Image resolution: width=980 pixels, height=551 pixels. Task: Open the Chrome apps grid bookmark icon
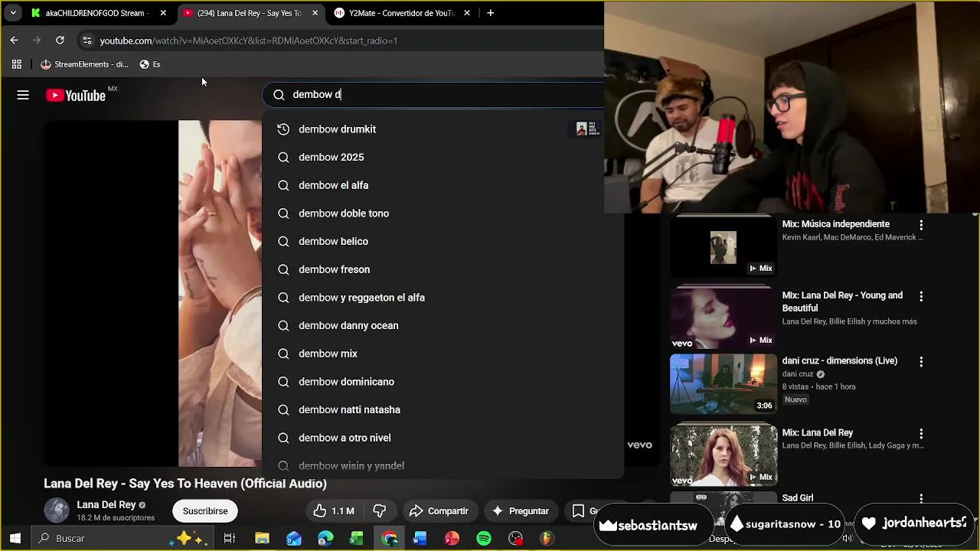click(17, 64)
